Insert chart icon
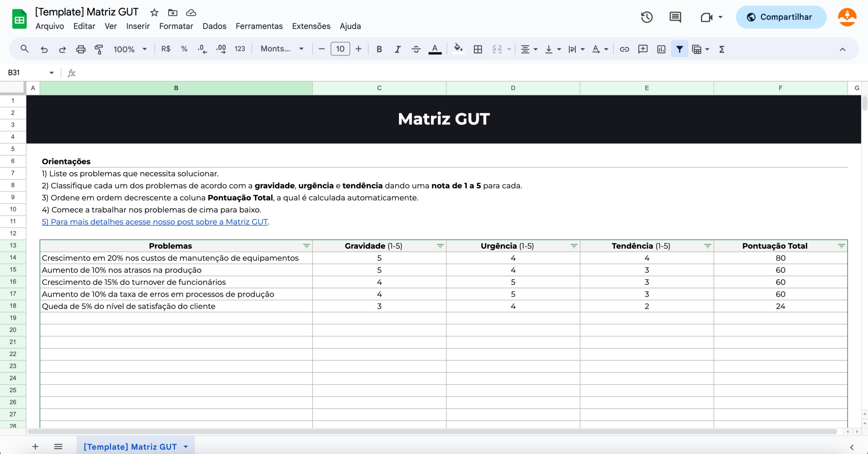The width and height of the screenshot is (868, 454). [661, 49]
